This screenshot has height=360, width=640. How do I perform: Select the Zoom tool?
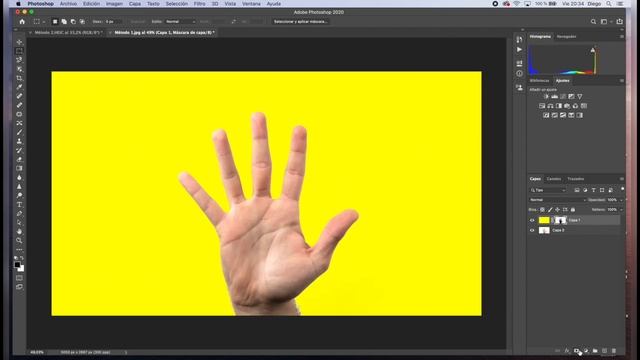click(19, 240)
